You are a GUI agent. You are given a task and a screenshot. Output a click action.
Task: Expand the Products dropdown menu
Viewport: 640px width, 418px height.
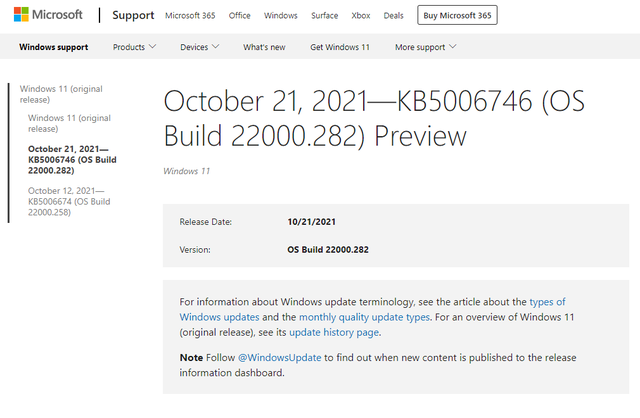tap(135, 47)
